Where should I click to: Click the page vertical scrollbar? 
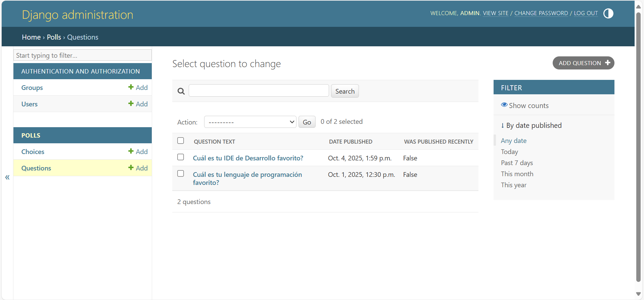(638, 148)
